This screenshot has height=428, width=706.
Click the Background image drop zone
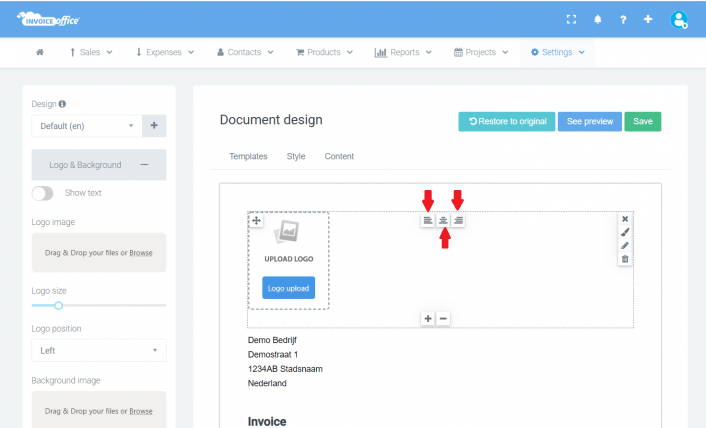pos(99,410)
